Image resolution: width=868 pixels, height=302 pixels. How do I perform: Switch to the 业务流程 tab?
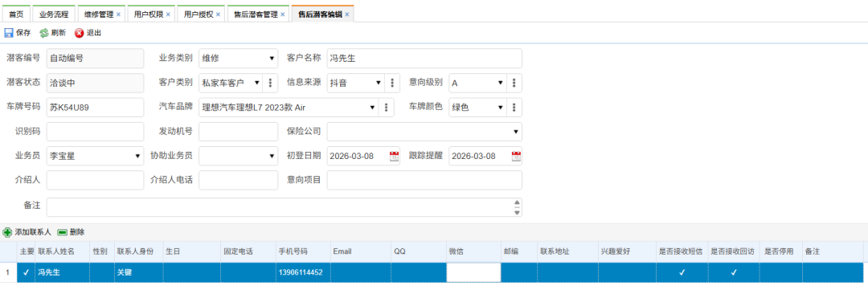coord(54,14)
